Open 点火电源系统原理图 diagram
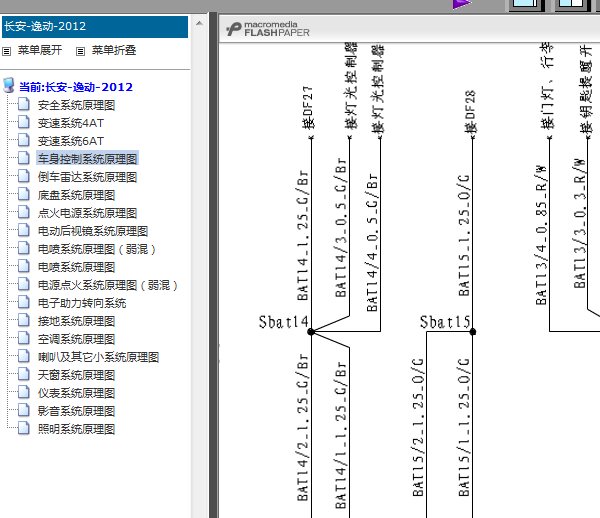The width and height of the screenshot is (600, 518). [x=87, y=213]
